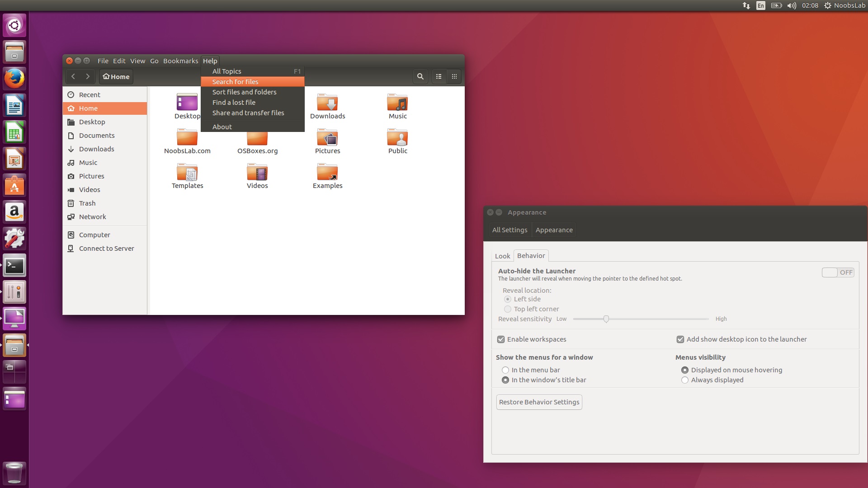Switch to the Look tab
This screenshot has height=488, width=868.
502,256
